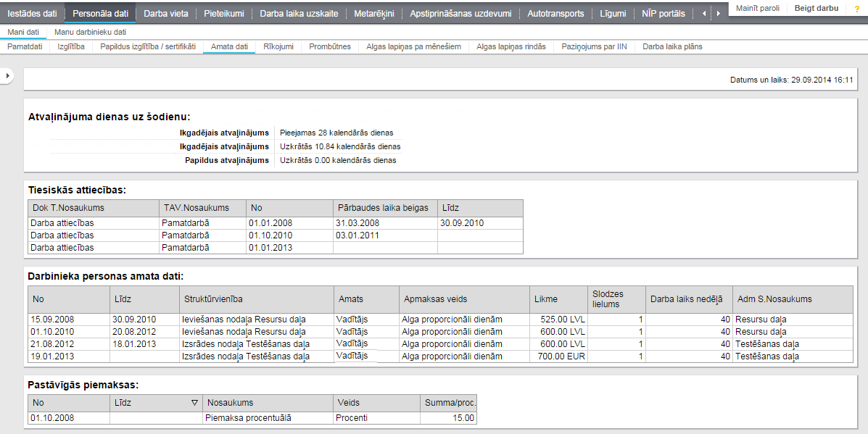
Task: Click the Pārbaudes laika beigas column header
Action: click(x=385, y=208)
